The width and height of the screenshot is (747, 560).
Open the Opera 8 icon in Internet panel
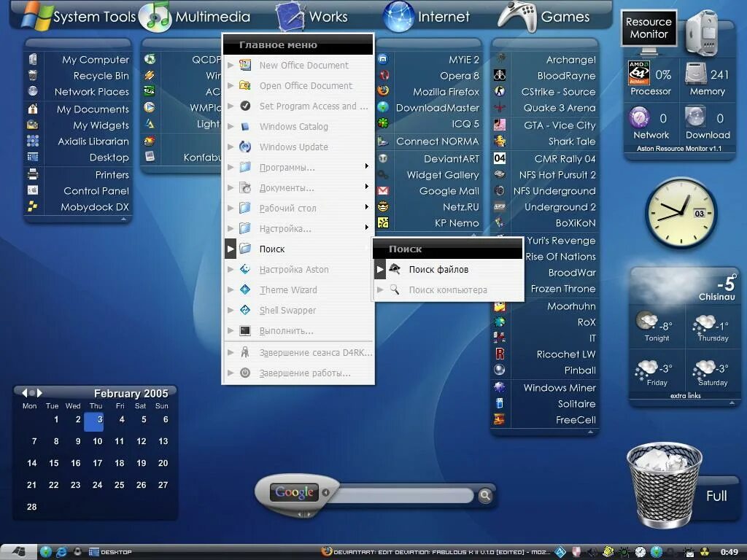coord(384,75)
